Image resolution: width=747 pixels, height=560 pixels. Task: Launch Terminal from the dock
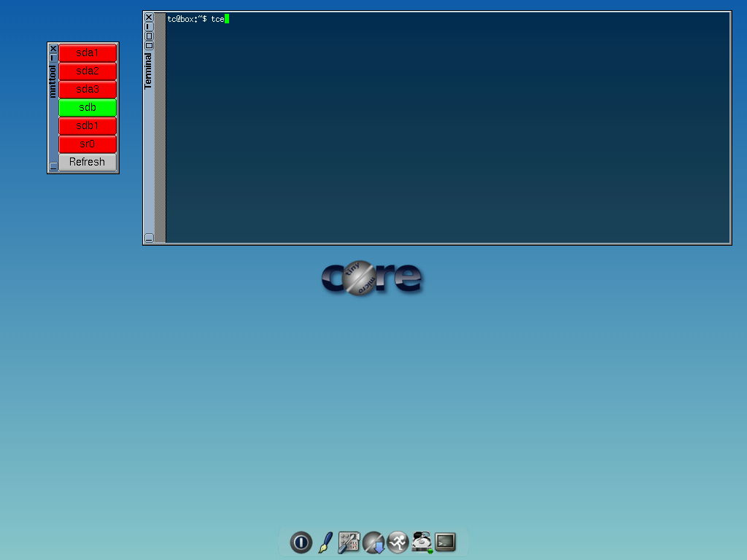point(445,542)
